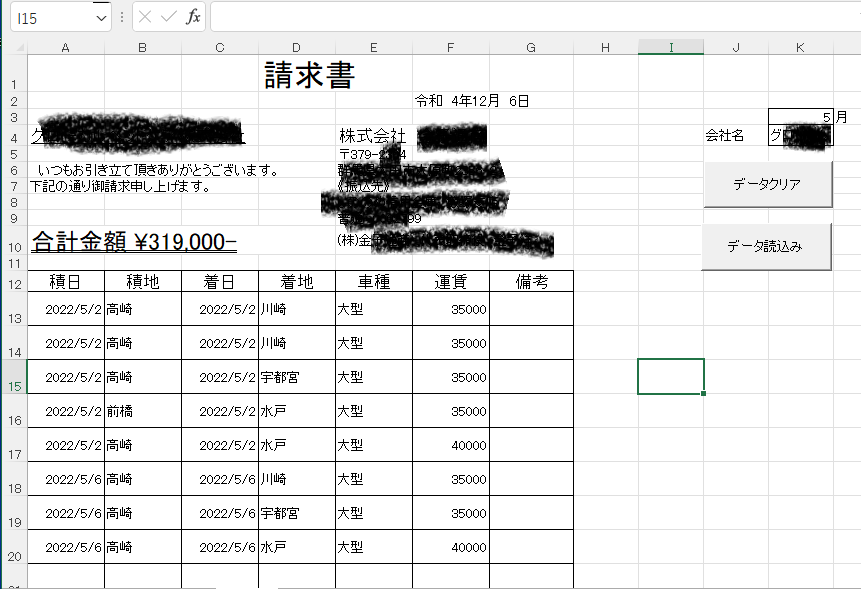Viewport: 861px width, 589px height.
Task: Click the date 令和 4年12月 6日
Action: tap(472, 101)
